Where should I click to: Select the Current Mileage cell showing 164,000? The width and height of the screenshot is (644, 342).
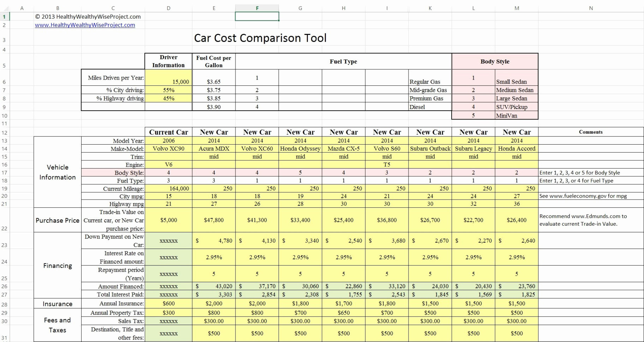coord(168,188)
